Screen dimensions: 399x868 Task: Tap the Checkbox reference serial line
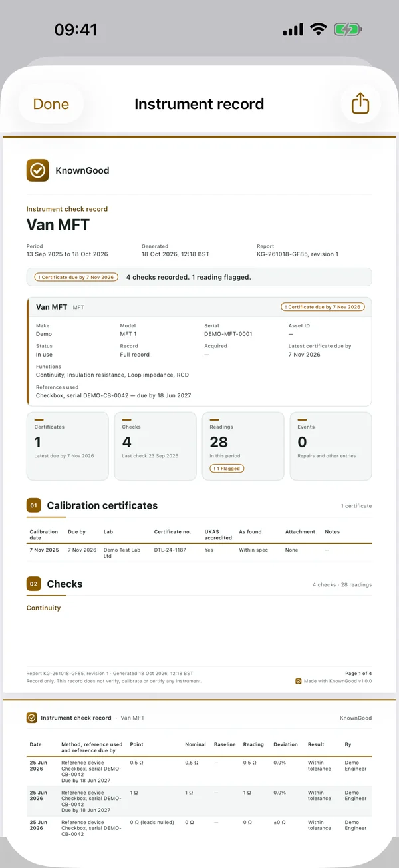coord(113,395)
